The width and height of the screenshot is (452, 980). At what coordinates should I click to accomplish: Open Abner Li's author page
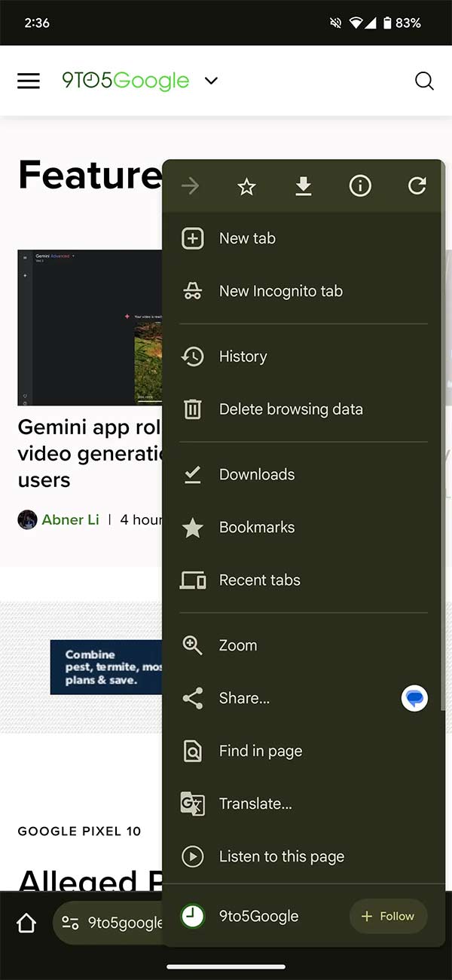point(70,519)
